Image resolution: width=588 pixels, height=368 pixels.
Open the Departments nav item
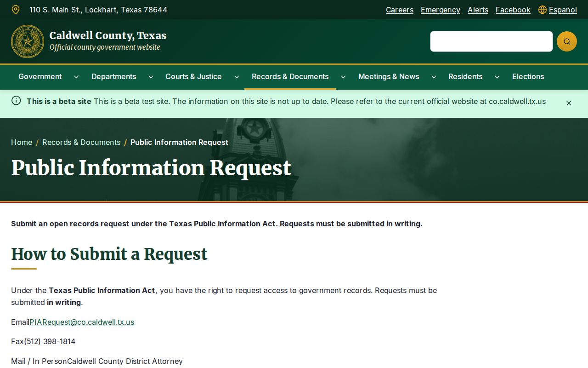(114, 77)
